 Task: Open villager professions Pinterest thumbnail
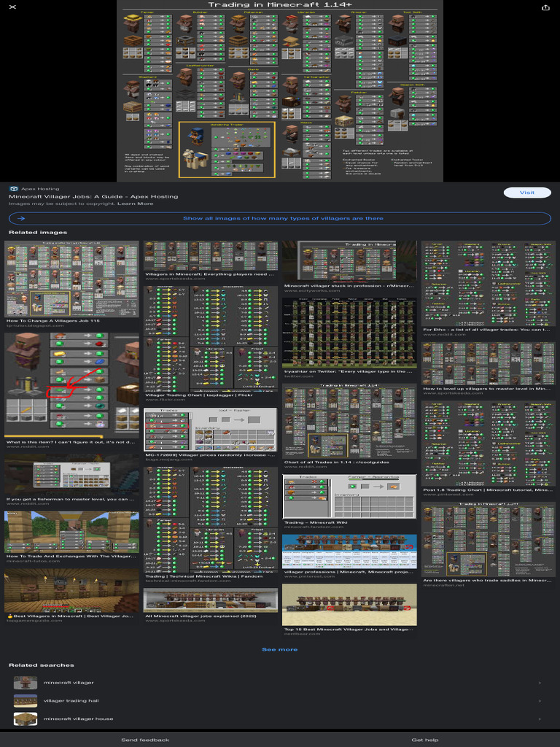tap(349, 551)
